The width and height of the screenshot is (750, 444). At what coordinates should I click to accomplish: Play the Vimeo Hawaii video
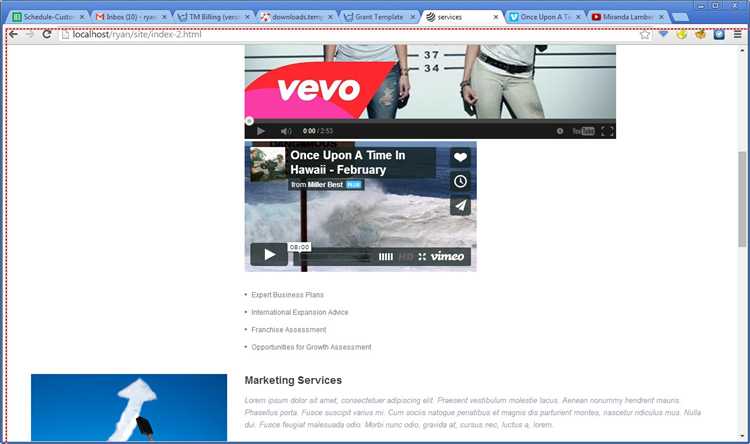tap(269, 255)
